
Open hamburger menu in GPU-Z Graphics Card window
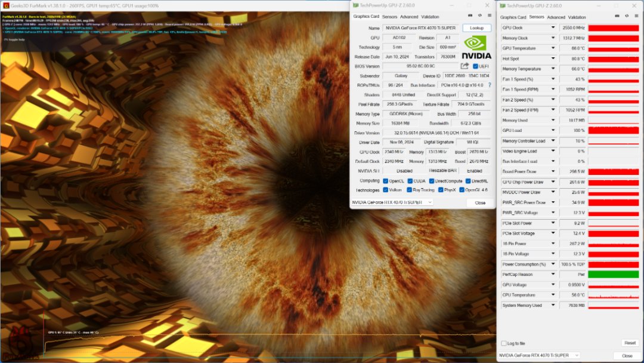[x=490, y=16]
